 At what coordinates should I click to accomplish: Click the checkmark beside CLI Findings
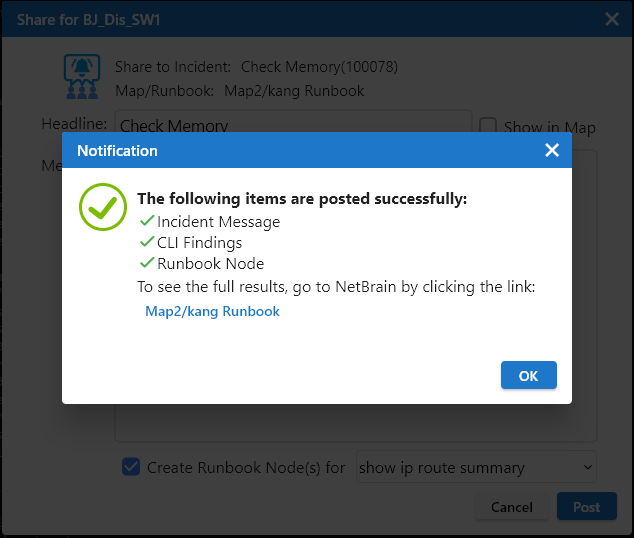tap(146, 242)
